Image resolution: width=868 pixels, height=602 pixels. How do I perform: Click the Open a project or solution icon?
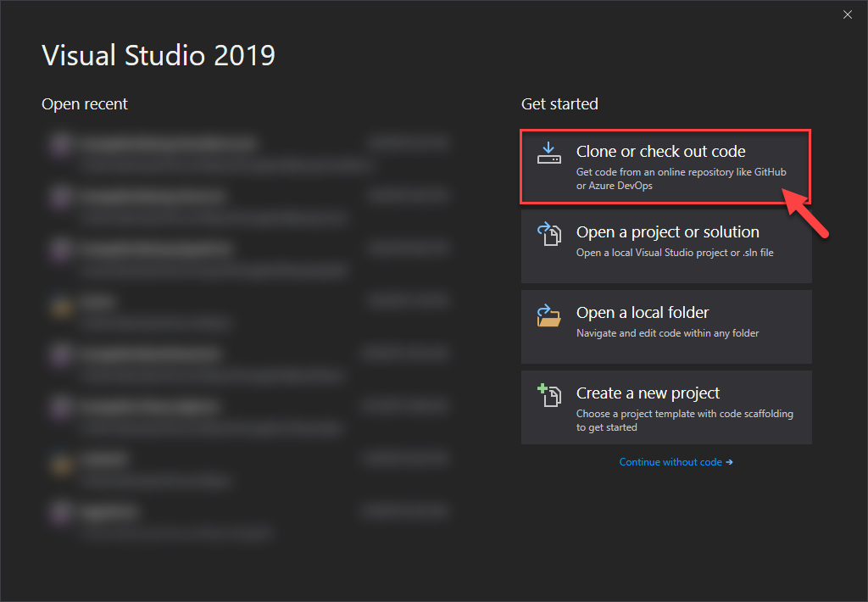[549, 234]
